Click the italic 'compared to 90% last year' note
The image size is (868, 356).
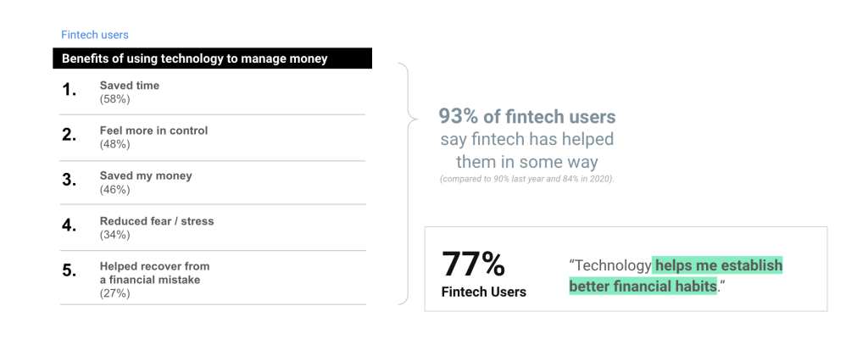pos(527,180)
